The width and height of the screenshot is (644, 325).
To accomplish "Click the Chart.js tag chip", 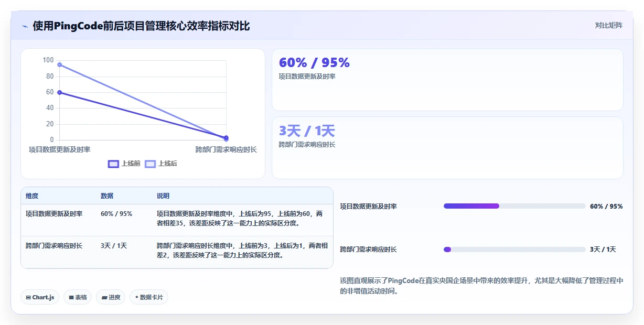I will pyautogui.click(x=40, y=297).
